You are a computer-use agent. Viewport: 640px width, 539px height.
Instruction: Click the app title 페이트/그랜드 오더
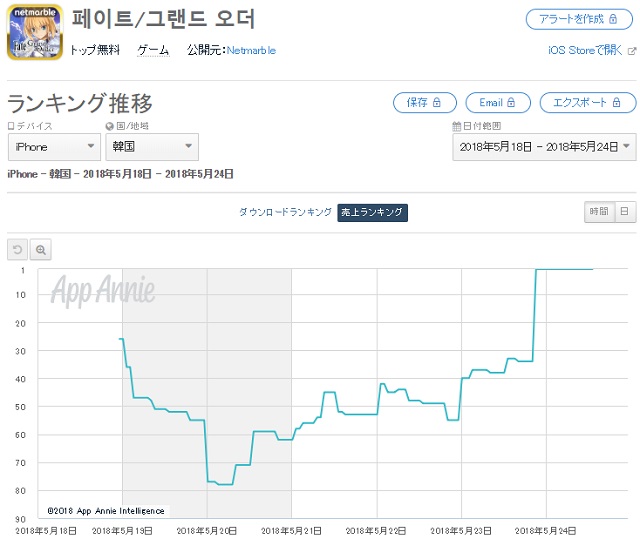(x=163, y=19)
